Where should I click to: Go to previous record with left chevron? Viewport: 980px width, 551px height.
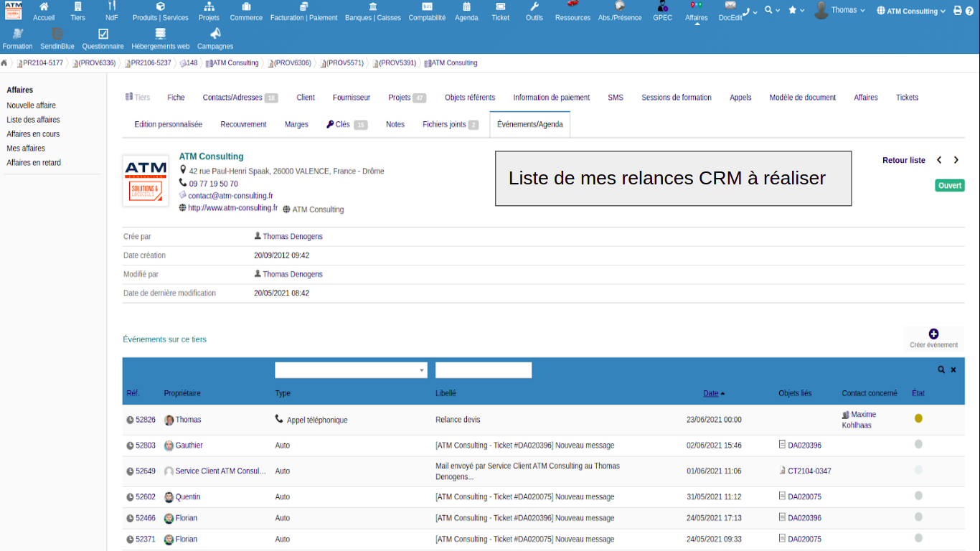(x=939, y=160)
